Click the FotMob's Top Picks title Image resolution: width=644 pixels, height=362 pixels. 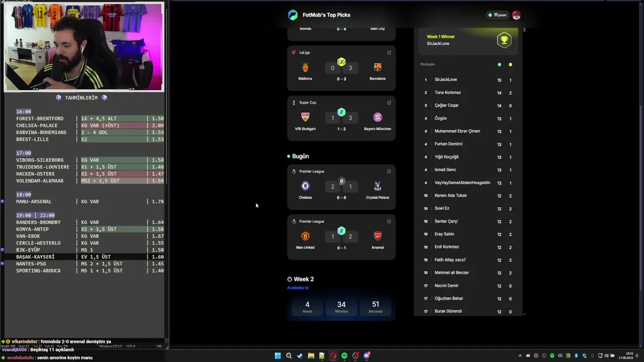click(x=327, y=15)
